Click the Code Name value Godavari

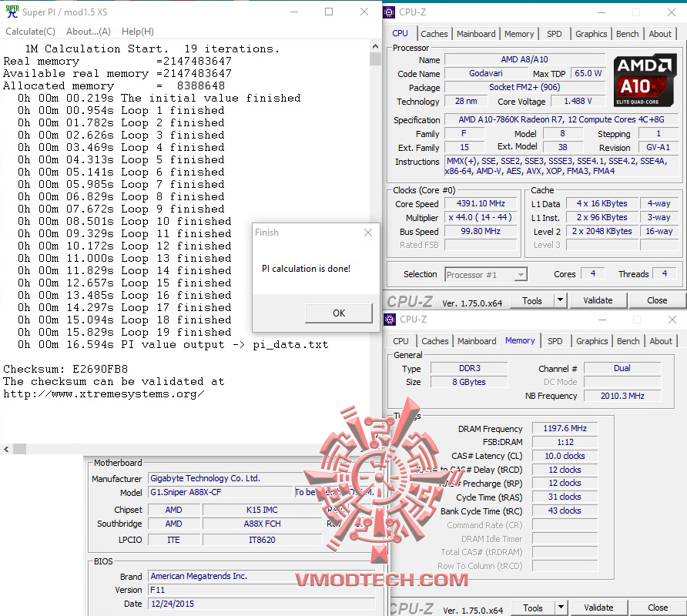pyautogui.click(x=485, y=74)
